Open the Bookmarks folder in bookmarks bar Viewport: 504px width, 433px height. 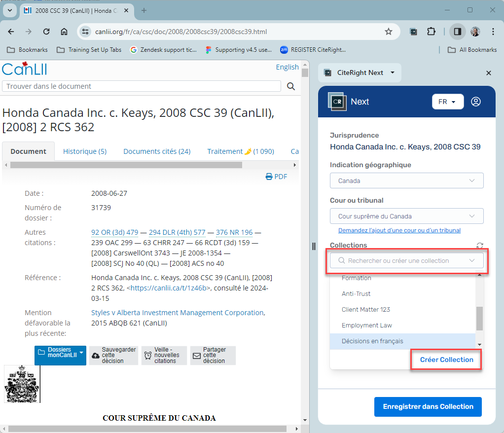click(x=27, y=49)
